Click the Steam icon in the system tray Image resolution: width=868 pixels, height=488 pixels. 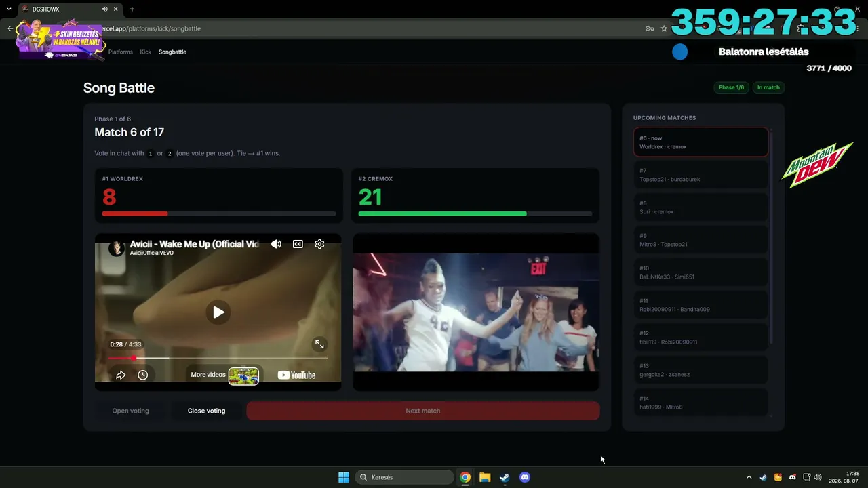763,477
